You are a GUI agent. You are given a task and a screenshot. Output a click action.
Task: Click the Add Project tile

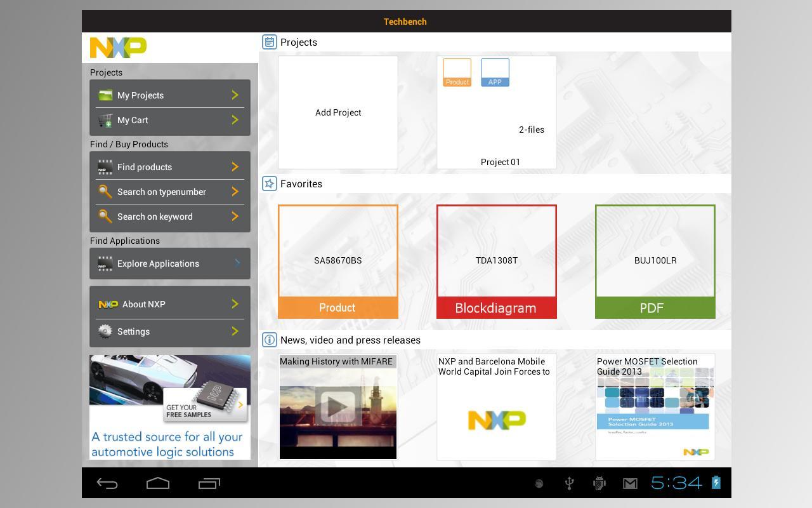pos(337,112)
